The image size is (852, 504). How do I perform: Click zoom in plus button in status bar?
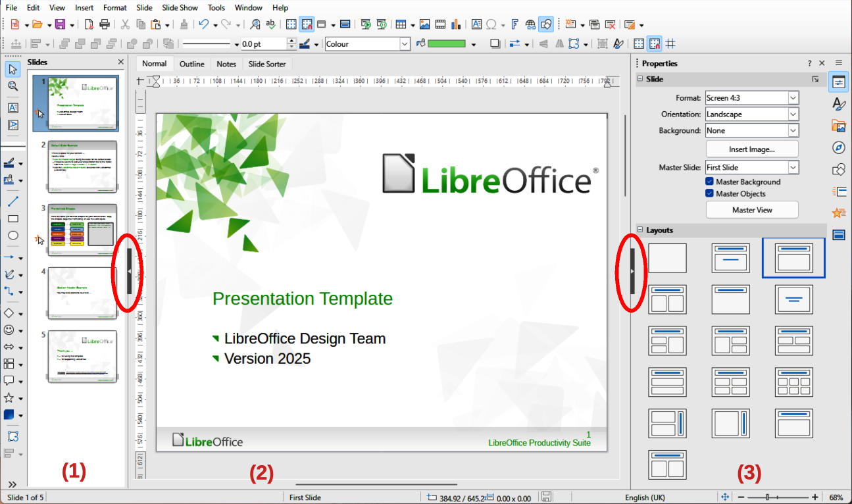[815, 497]
